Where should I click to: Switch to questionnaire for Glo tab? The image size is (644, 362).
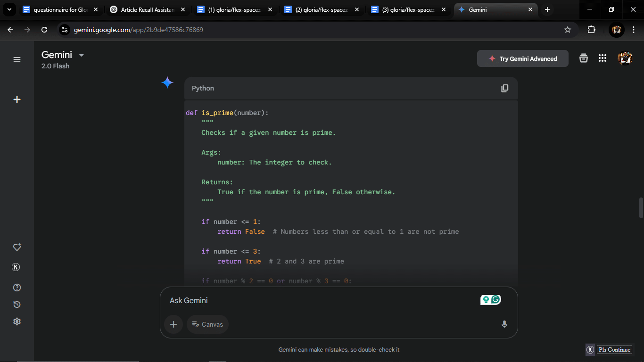(60, 9)
